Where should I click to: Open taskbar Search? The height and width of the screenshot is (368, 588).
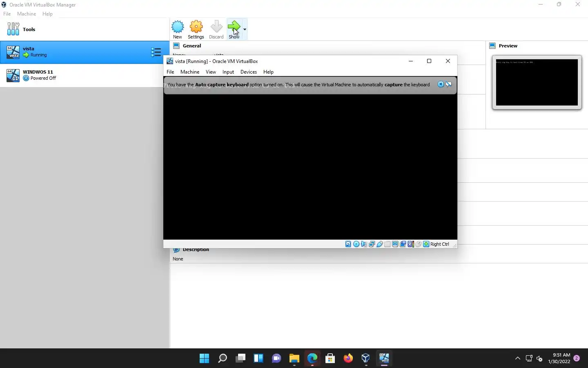point(223,359)
